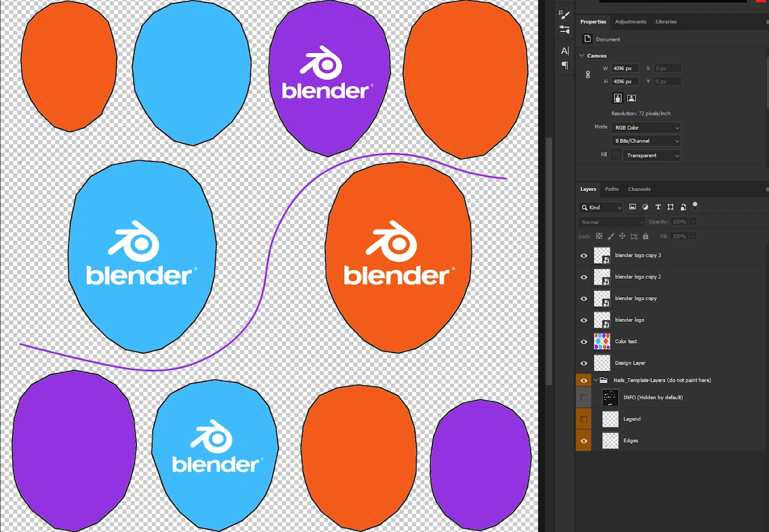Viewport: 769px width, 532px height.
Task: Hide the Color test layer
Action: (x=583, y=342)
